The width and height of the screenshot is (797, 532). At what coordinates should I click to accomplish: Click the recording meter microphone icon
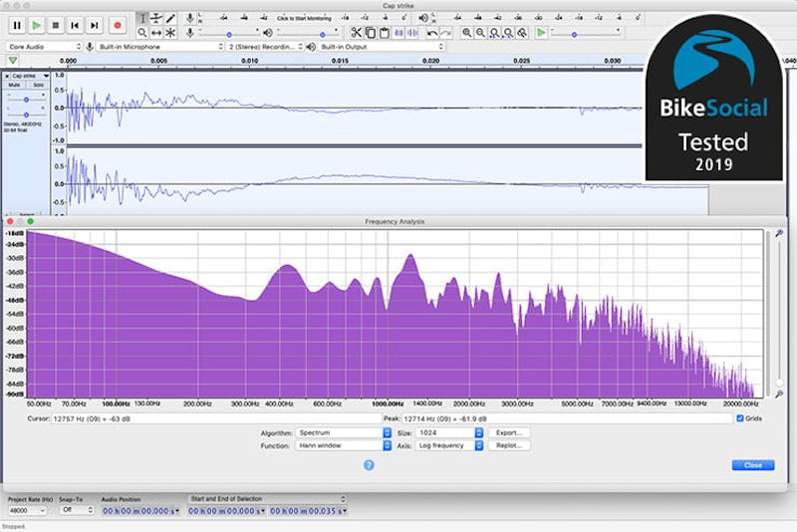point(189,18)
